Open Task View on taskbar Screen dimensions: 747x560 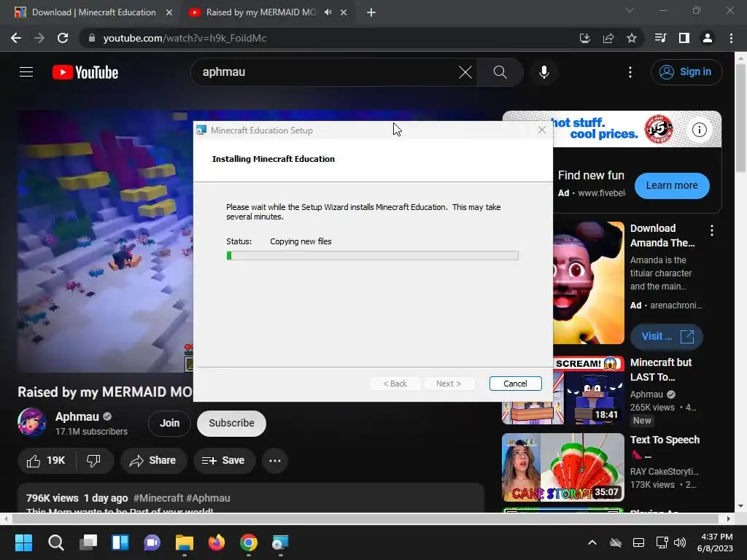point(88,542)
